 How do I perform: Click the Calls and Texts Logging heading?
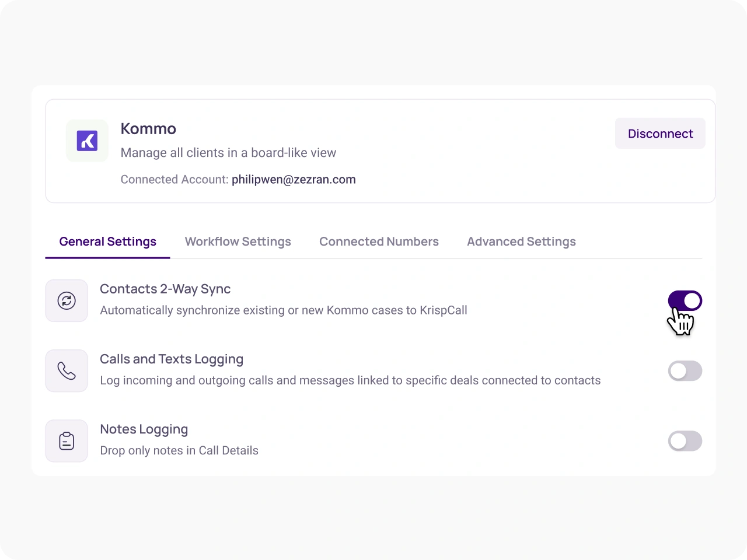click(x=172, y=359)
